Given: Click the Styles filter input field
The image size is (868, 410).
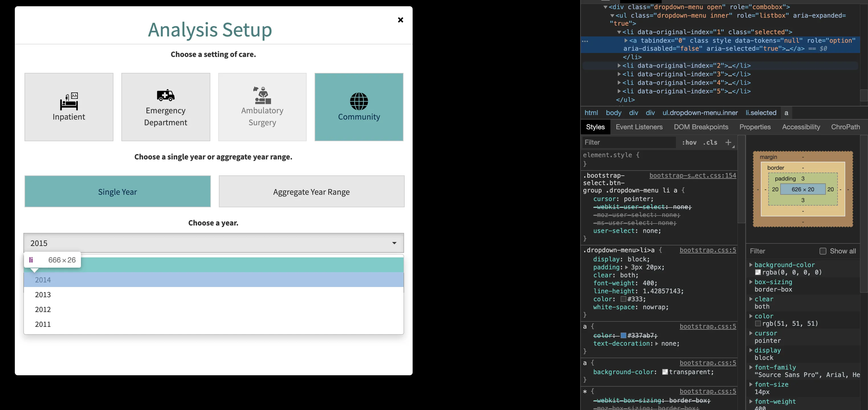Looking at the screenshot, I should [628, 142].
